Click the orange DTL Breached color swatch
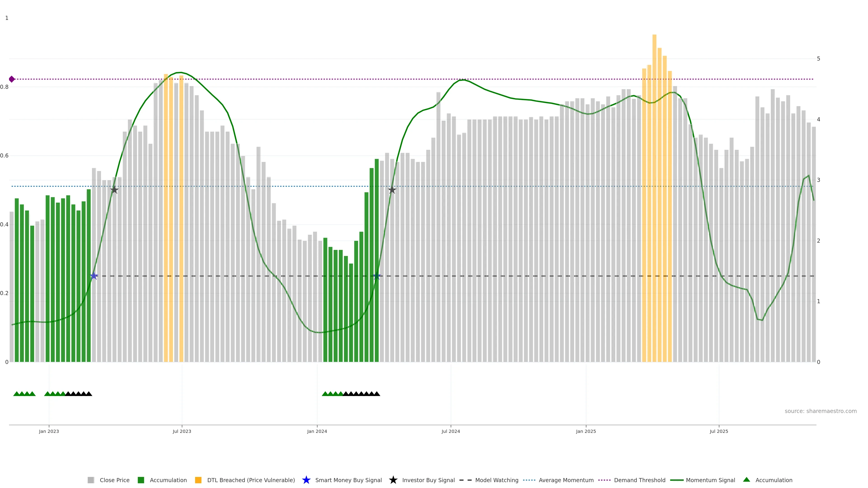 tap(198, 480)
